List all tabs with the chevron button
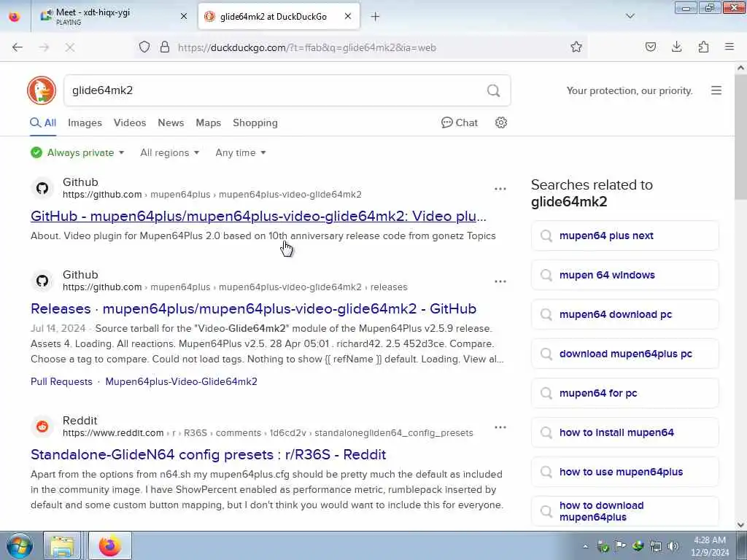 pyautogui.click(x=630, y=16)
